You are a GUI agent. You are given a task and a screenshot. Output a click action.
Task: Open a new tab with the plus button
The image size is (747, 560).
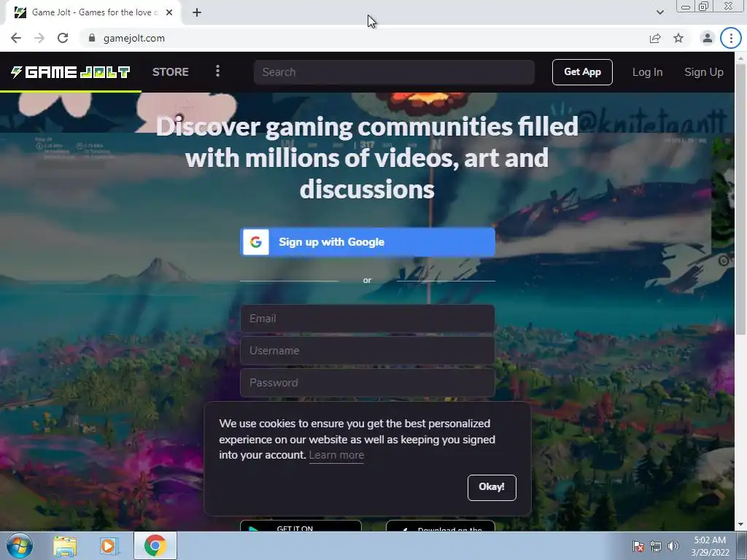197,12
